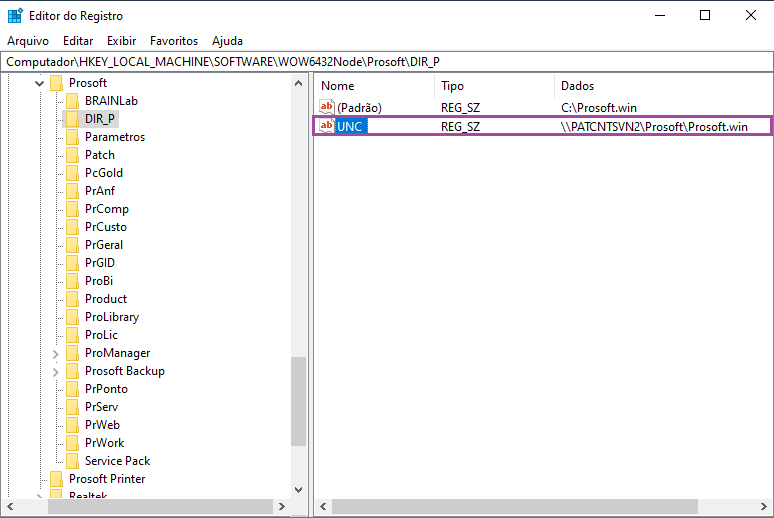Viewport: 774px width, 518px height.
Task: Collapse the Prosoft key
Action: (39, 83)
